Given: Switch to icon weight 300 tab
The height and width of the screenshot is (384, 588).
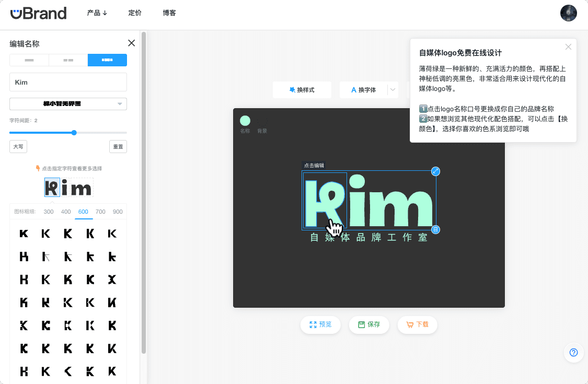Looking at the screenshot, I should coord(49,212).
